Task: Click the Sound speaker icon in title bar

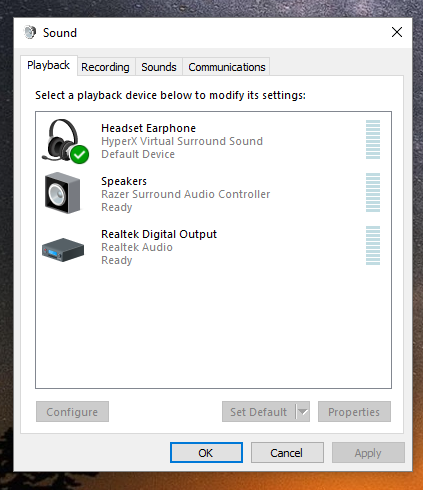Action: tap(30, 32)
